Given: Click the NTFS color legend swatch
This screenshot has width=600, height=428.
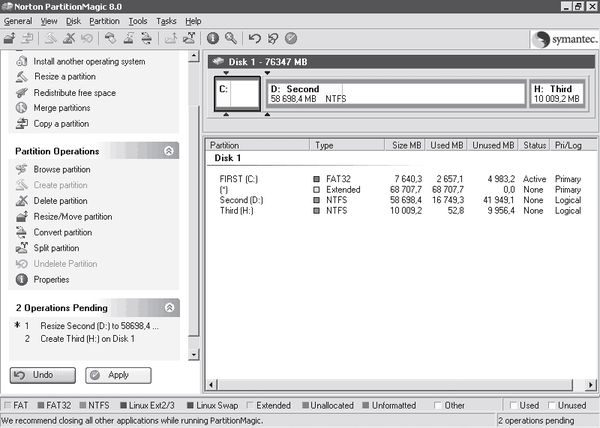Looking at the screenshot, I should point(80,405).
